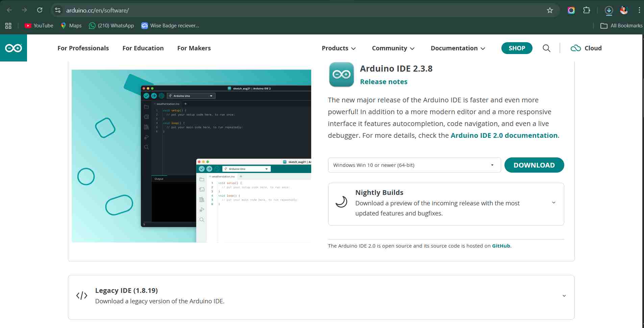Expand the Products dropdown menu
This screenshot has height=328, width=644.
click(x=339, y=48)
